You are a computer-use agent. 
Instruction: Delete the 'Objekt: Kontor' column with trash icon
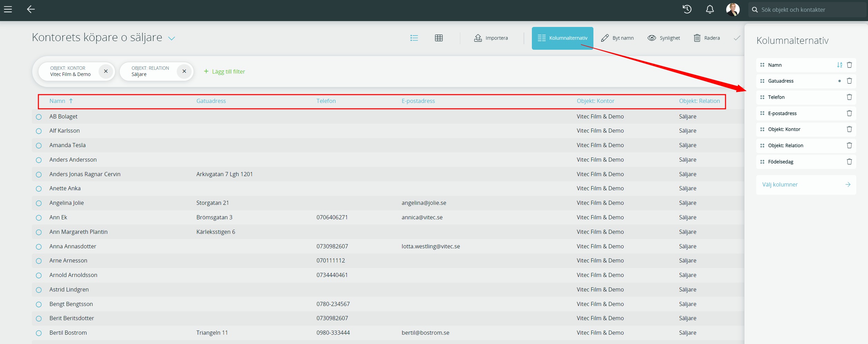(x=849, y=129)
